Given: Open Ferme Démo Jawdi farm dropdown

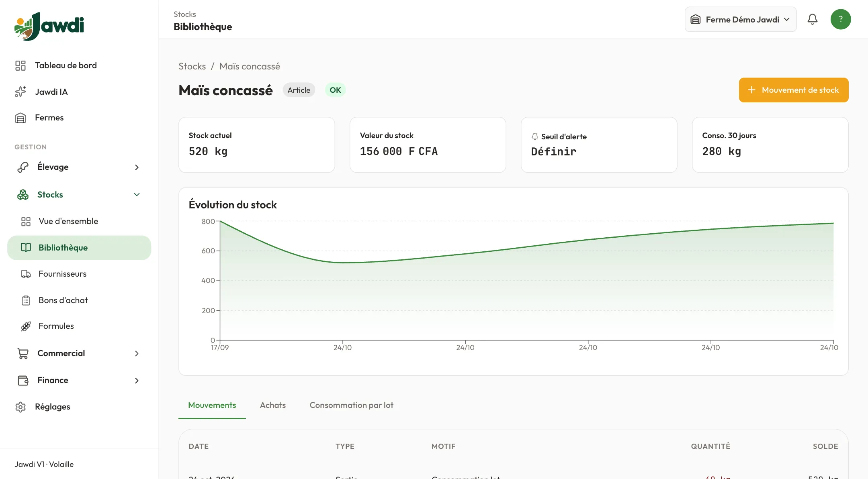Looking at the screenshot, I should coord(741,19).
